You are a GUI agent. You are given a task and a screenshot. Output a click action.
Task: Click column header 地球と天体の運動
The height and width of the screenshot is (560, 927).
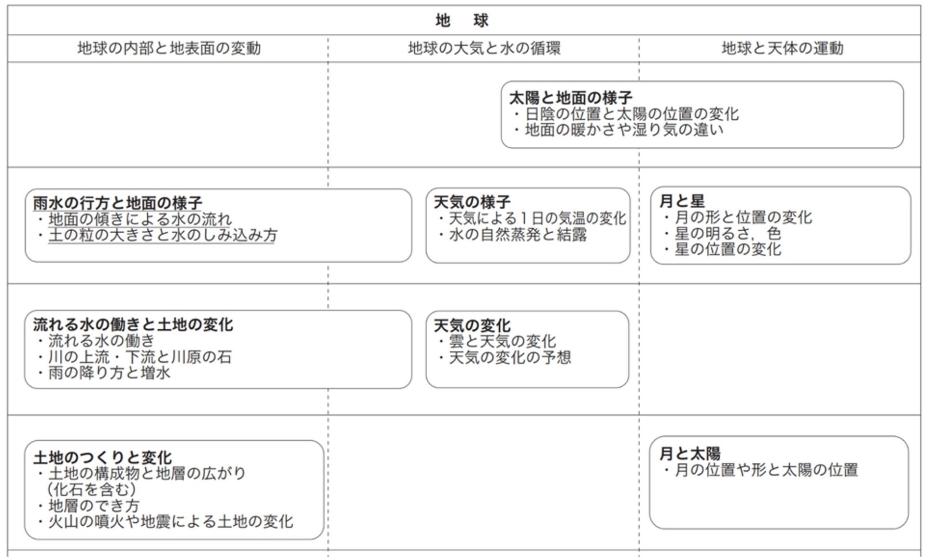click(x=782, y=48)
